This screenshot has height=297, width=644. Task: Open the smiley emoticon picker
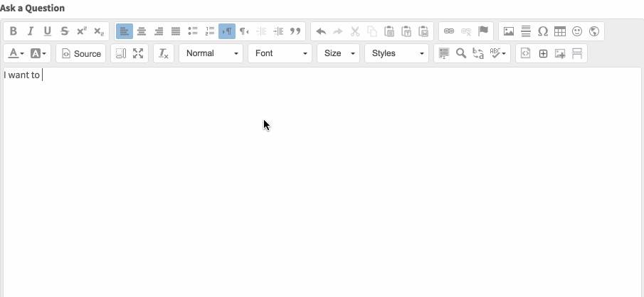click(577, 31)
